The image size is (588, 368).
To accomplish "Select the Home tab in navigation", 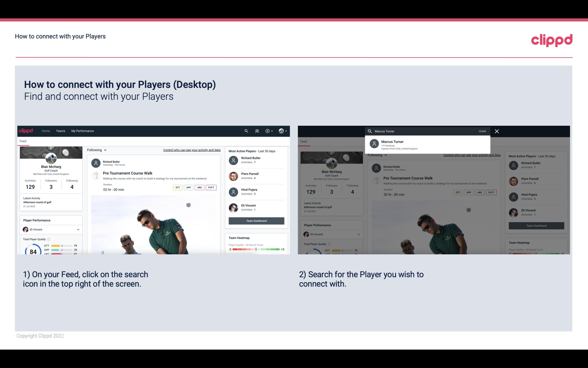I will (45, 131).
